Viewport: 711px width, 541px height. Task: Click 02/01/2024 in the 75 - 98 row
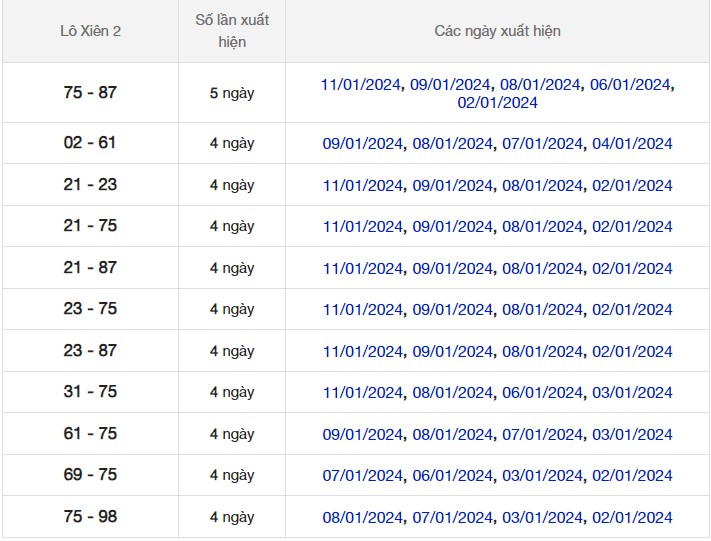(632, 518)
